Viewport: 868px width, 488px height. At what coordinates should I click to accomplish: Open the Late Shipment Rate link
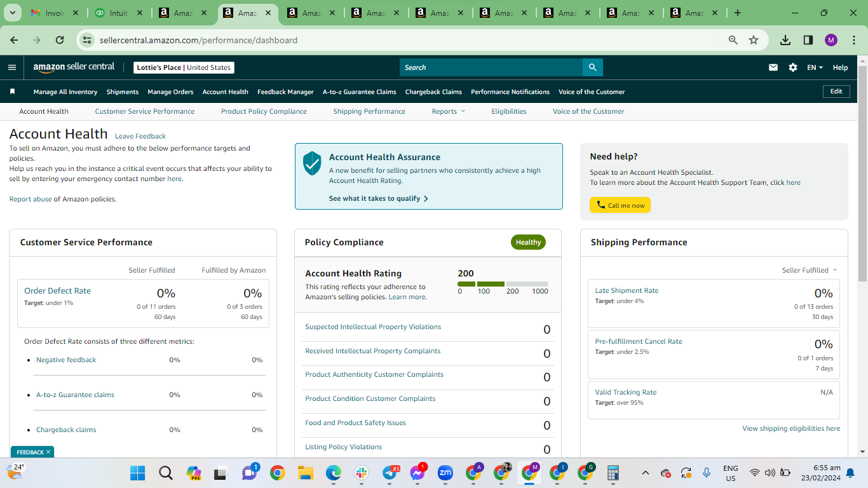(x=627, y=290)
